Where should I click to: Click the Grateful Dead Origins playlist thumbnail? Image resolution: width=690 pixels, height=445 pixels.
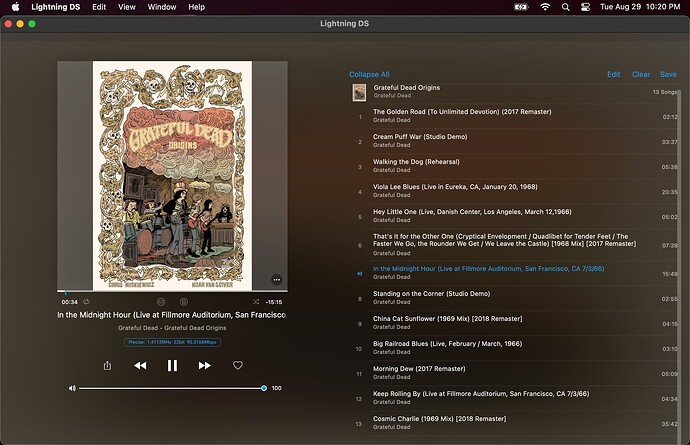pyautogui.click(x=360, y=92)
